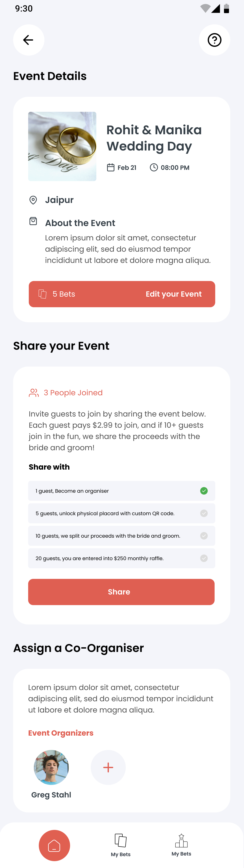Tap the back arrow button
Viewport: 244px width, 868px height.
pyautogui.click(x=28, y=40)
